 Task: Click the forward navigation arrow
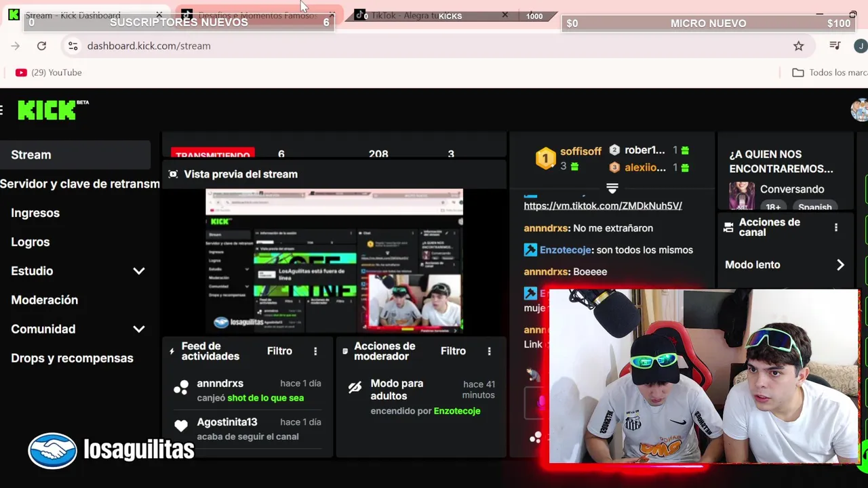pyautogui.click(x=16, y=45)
